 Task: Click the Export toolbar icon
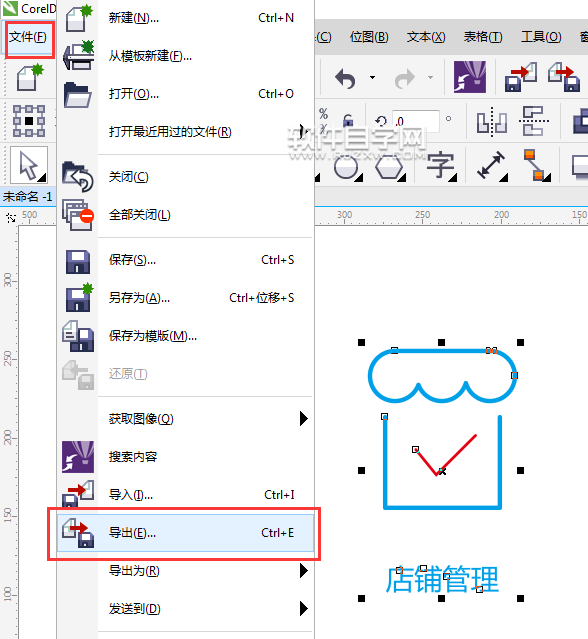point(564,77)
